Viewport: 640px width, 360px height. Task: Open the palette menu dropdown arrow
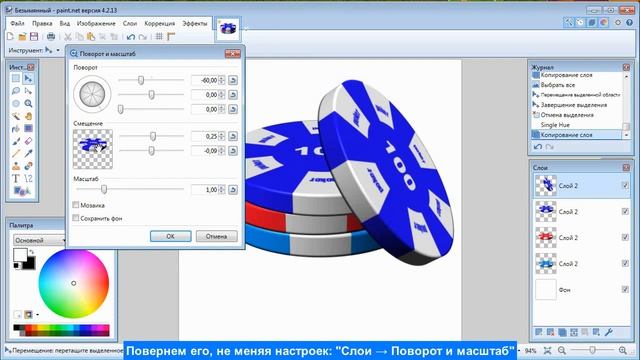38,315
